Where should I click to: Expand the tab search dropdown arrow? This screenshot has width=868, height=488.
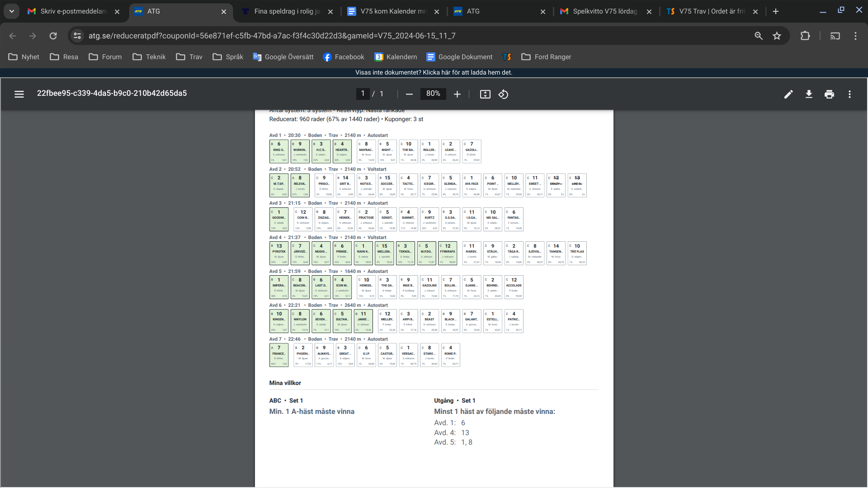click(x=11, y=11)
